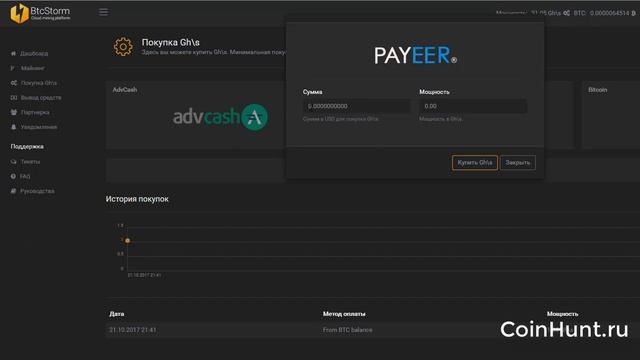Screen dimensions: 640x360
Task: Click the Тикеты chat icon
Action: pos(13,162)
